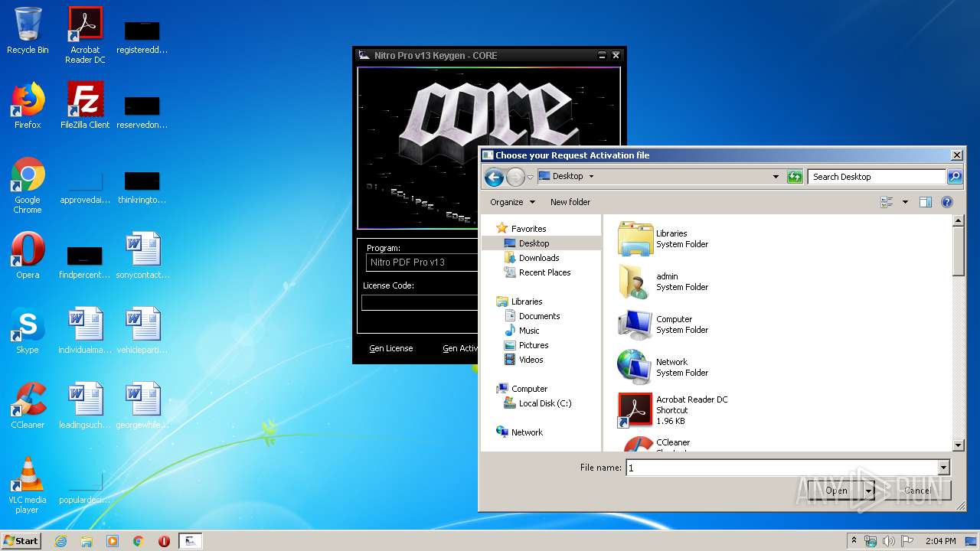Select the sonycontact Word document on desktop
980x551 pixels.
click(142, 256)
